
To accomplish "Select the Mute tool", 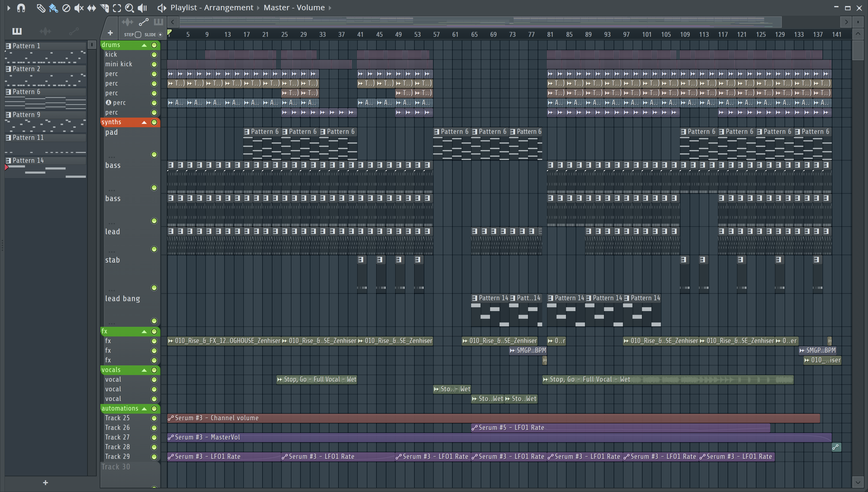I will point(79,8).
